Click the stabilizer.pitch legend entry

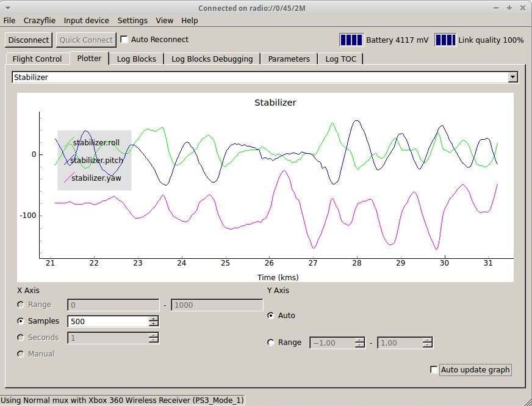96,161
